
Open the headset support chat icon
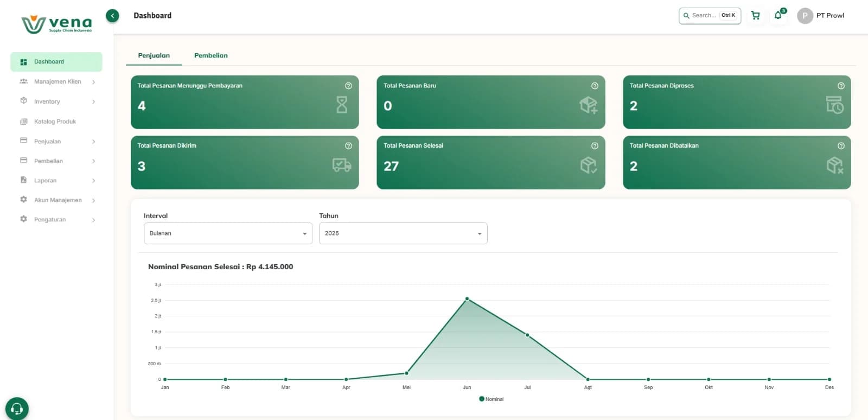[17, 408]
